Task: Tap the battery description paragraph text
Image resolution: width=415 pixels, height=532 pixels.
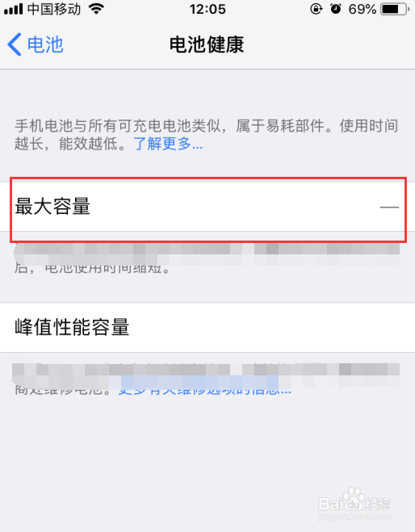Action: (x=207, y=135)
